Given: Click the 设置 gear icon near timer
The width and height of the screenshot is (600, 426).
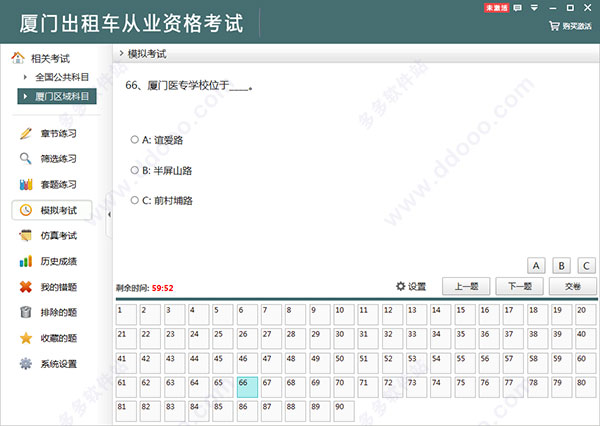Looking at the screenshot, I should [400, 286].
